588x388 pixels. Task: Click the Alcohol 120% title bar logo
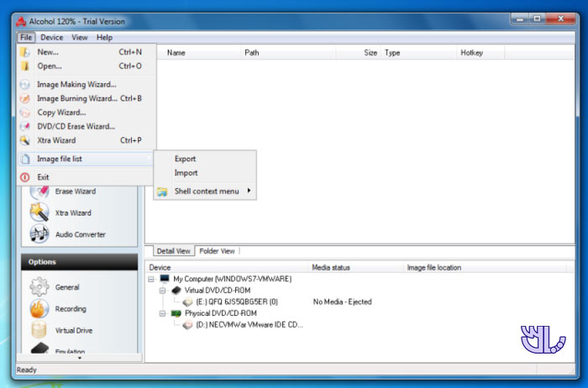tap(21, 22)
